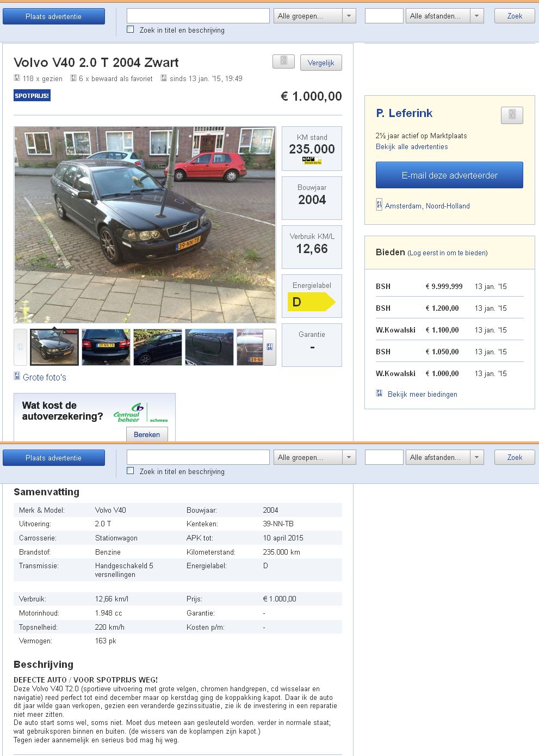Click the W.Kowalski bid of € 1.000,00
This screenshot has width=539, height=756.
click(449, 373)
